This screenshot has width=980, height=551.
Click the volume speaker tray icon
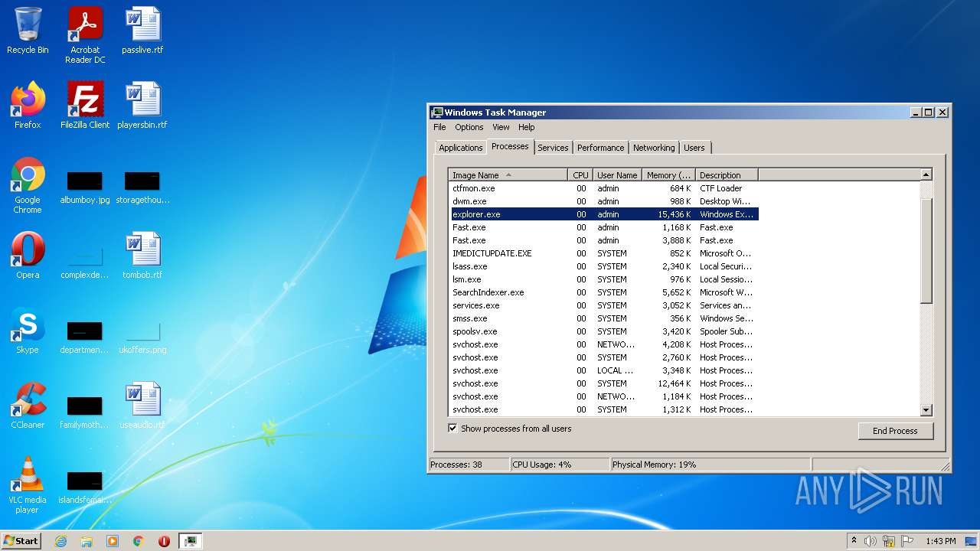[871, 541]
